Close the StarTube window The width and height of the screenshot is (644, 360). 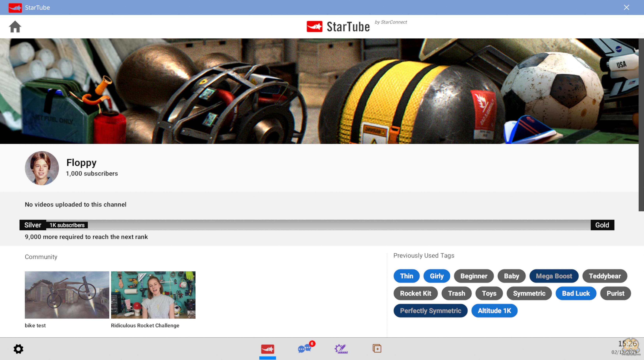click(x=626, y=8)
